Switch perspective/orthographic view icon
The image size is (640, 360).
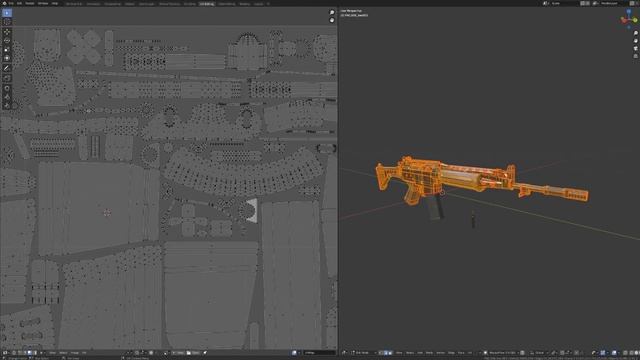pos(636,56)
